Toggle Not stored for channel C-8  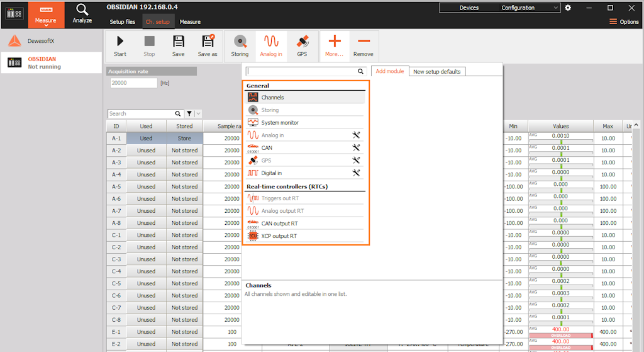pyautogui.click(x=184, y=320)
